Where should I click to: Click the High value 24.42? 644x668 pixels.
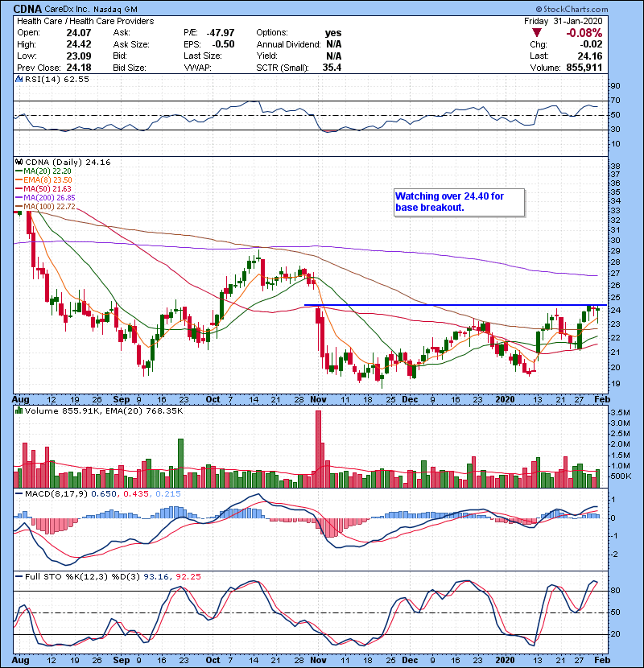coord(79,44)
